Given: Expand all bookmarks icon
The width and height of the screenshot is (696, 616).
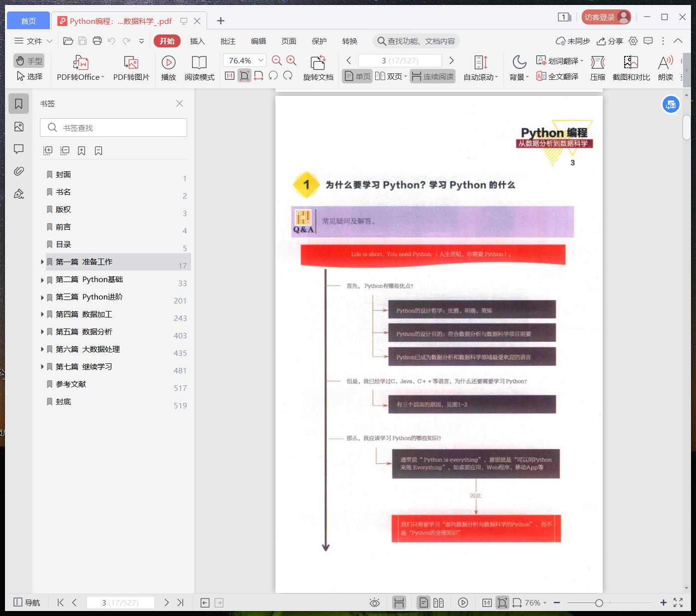Looking at the screenshot, I should tap(48, 150).
